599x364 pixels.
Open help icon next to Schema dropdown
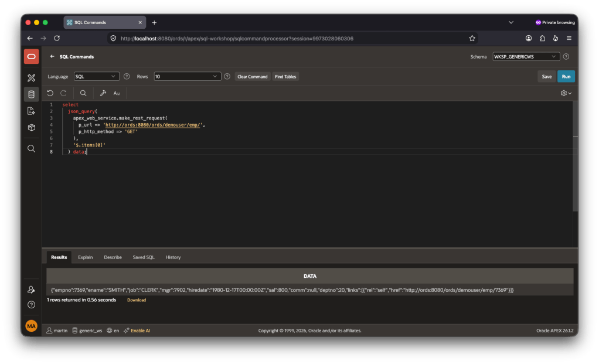566,56
